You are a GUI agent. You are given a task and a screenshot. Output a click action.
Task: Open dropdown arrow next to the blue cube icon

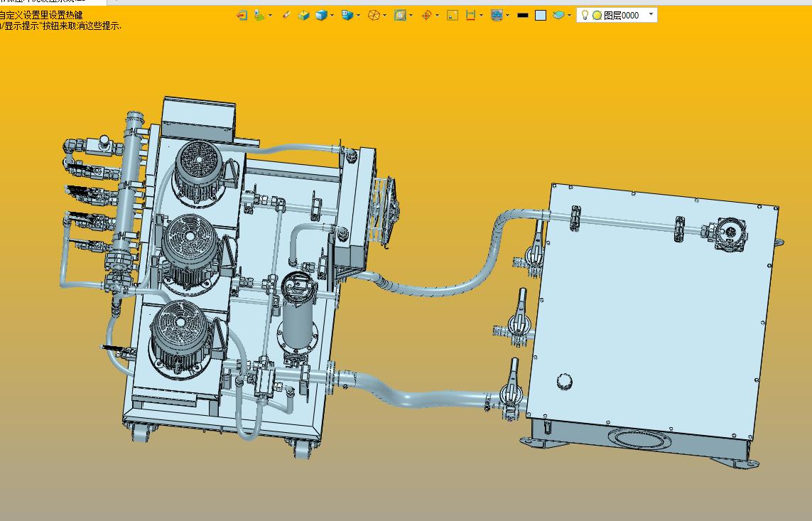coord(332,16)
